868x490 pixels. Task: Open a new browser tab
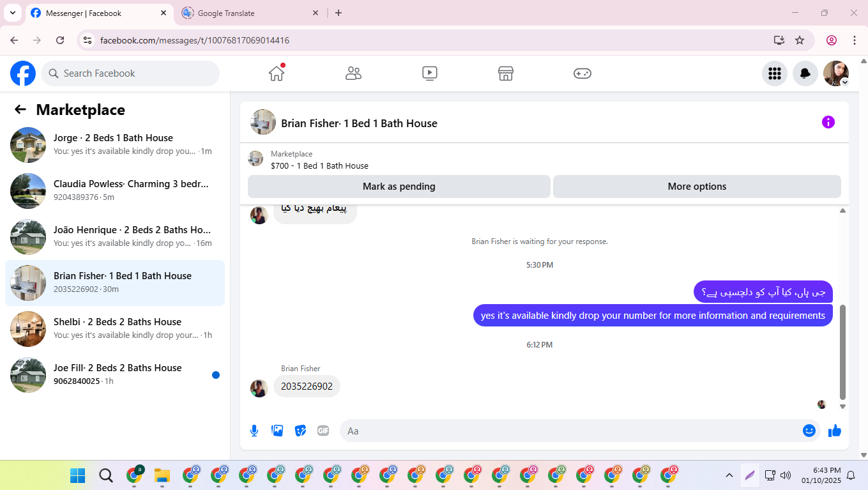[x=339, y=13]
